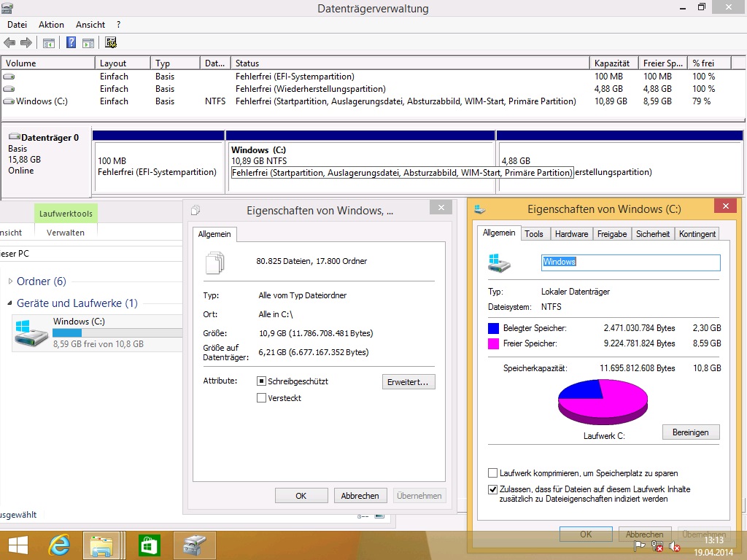The image size is (747, 560).
Task: Select the EFI-Systempartition volume row icon
Action: tap(9, 76)
